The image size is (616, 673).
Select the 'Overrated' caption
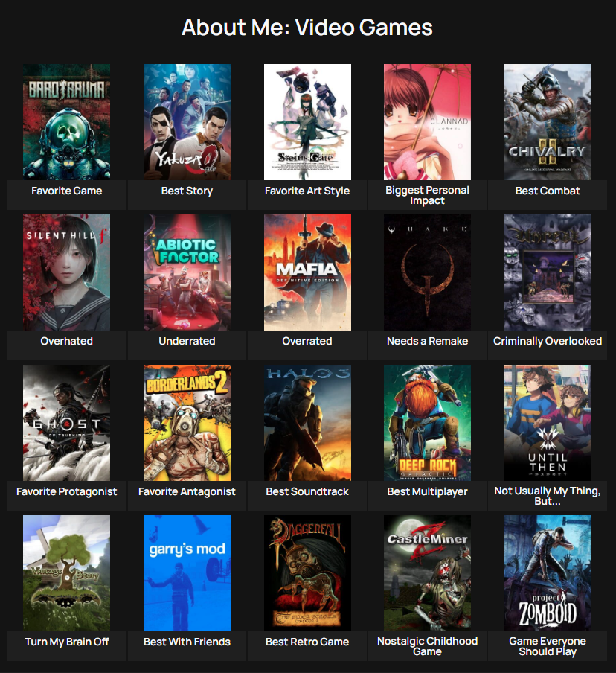(307, 341)
